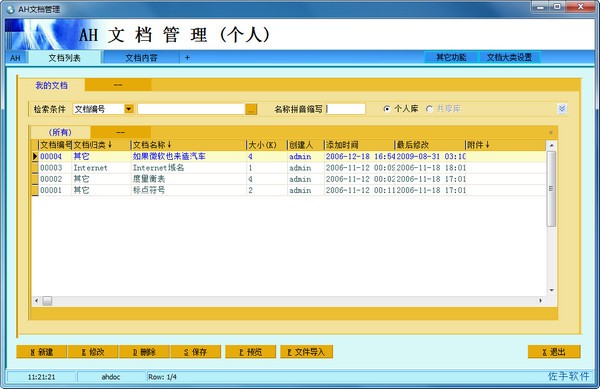Click the horizontal scrollbar thumb
600x389 pixels.
point(47,301)
